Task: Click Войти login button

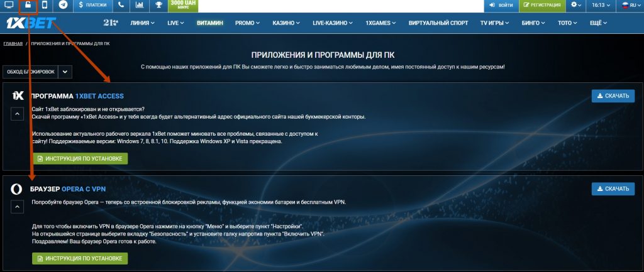Action: pos(501,5)
